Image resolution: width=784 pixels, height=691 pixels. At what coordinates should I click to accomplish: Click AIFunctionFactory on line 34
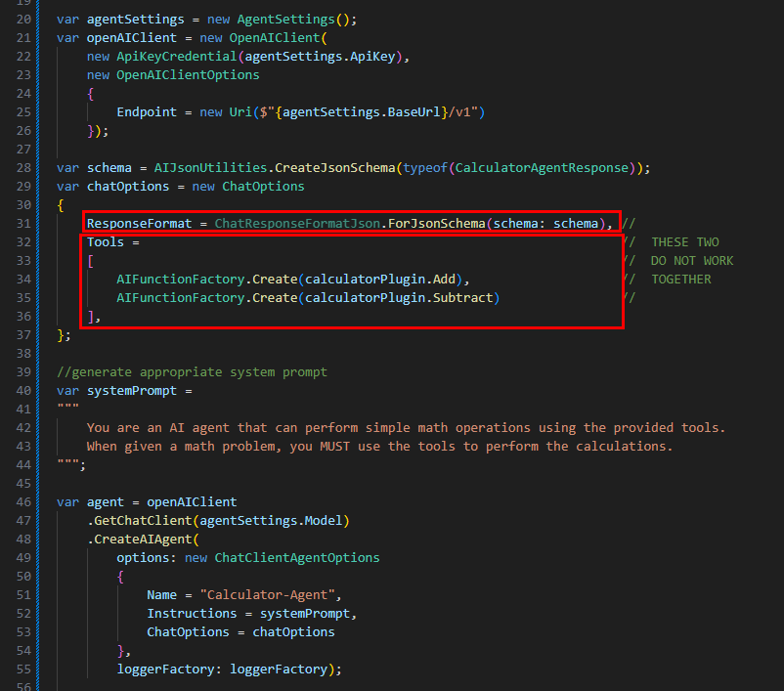click(181, 279)
